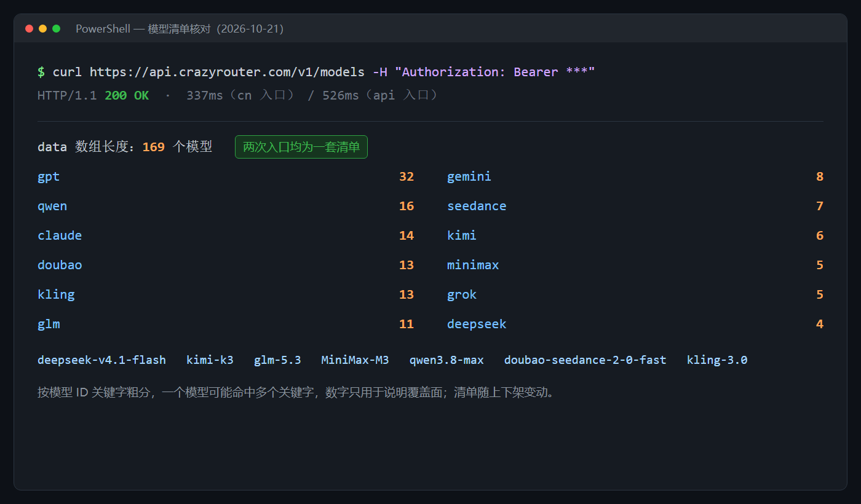Click the "doubao-seedance-2-0-fast" model ID
Viewport: 861px width, 504px height.
585,360
